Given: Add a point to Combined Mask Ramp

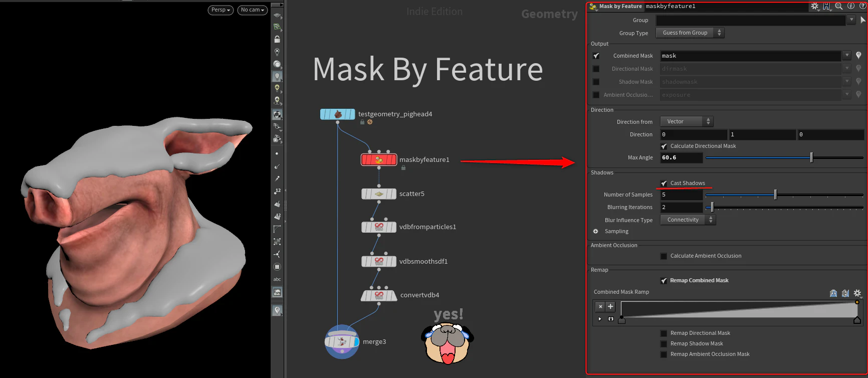Looking at the screenshot, I should pyautogui.click(x=610, y=306).
